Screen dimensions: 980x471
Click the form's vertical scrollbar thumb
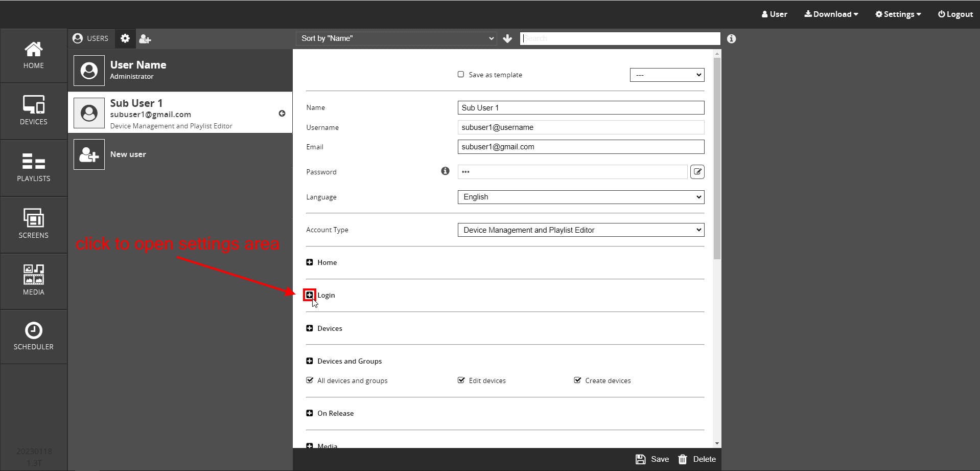pos(717,159)
